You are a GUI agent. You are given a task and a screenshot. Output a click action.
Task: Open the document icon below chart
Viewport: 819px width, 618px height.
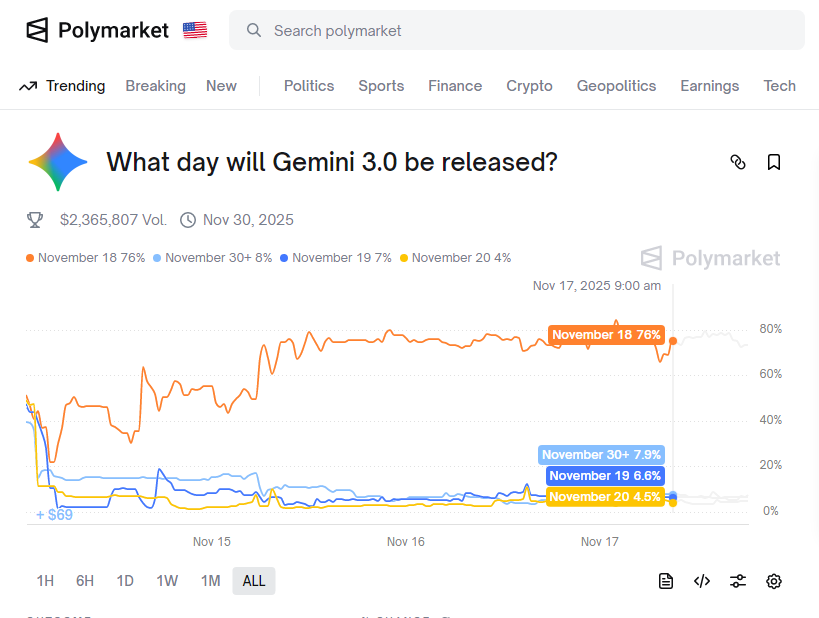pyautogui.click(x=666, y=581)
